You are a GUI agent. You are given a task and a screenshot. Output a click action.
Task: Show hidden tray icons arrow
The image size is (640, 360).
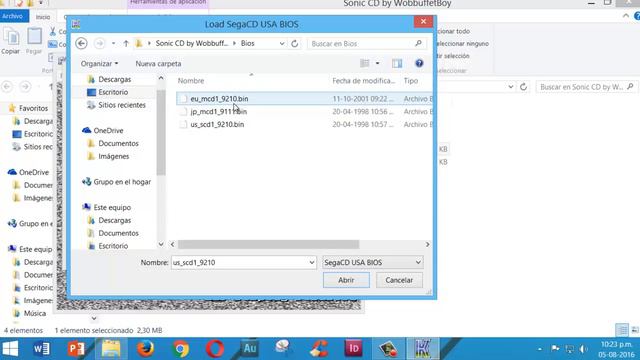[540, 349]
